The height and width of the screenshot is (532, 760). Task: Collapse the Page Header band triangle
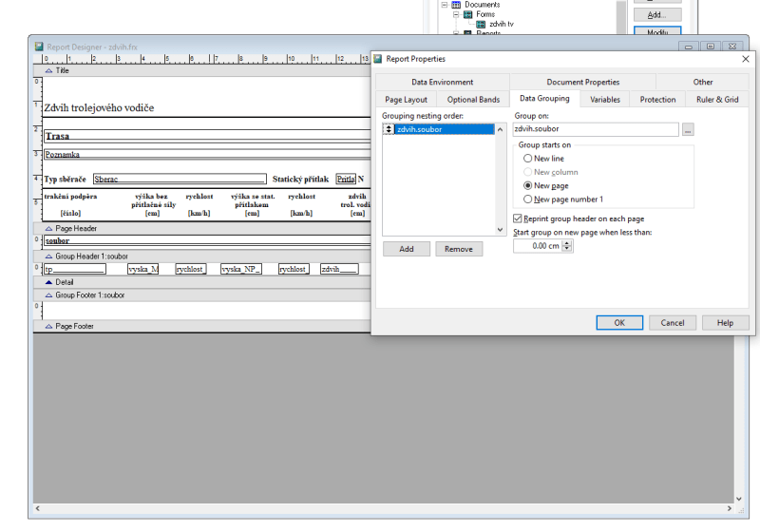48,228
